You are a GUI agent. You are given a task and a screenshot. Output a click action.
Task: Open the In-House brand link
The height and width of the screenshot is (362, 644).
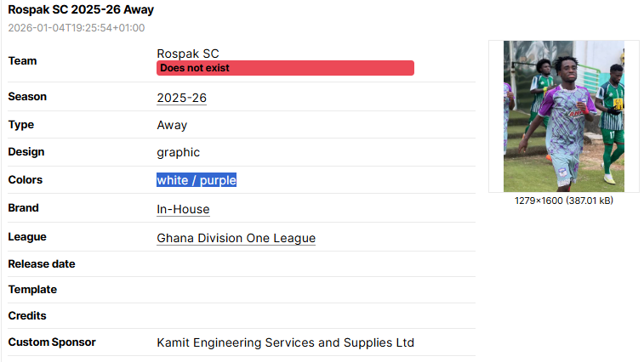pyautogui.click(x=183, y=209)
